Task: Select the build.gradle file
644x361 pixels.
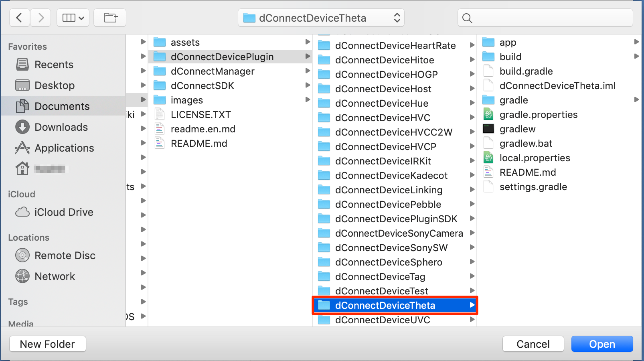Action: tap(526, 71)
